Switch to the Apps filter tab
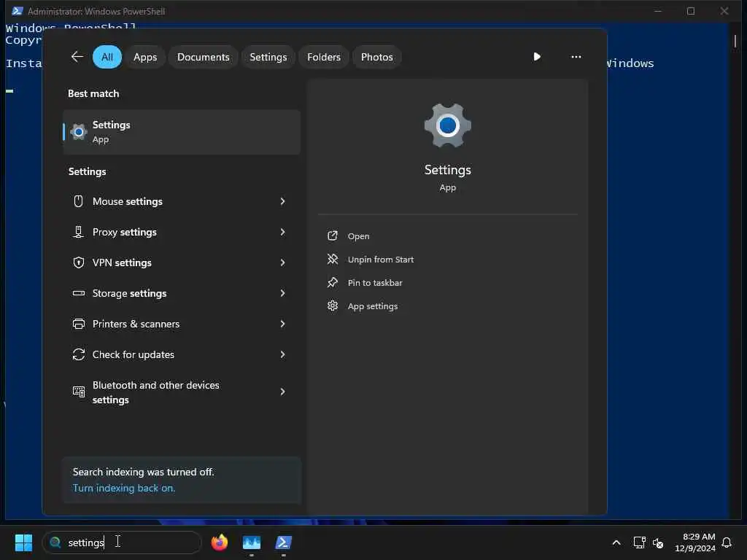Image resolution: width=747 pixels, height=560 pixels. point(145,57)
